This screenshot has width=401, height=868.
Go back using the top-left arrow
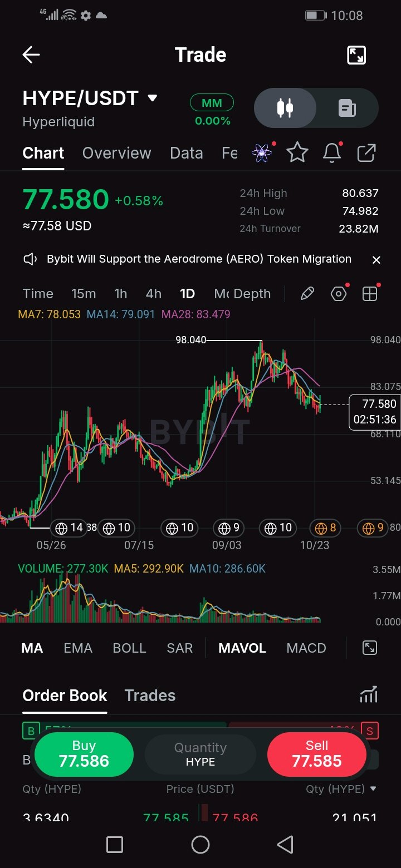pos(31,55)
